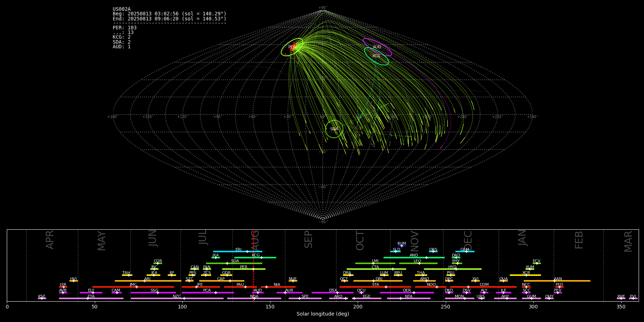The image size is (644, 322).
Task: Select the SSG shower bar in timeline
Action: pyautogui.click(x=153, y=293)
